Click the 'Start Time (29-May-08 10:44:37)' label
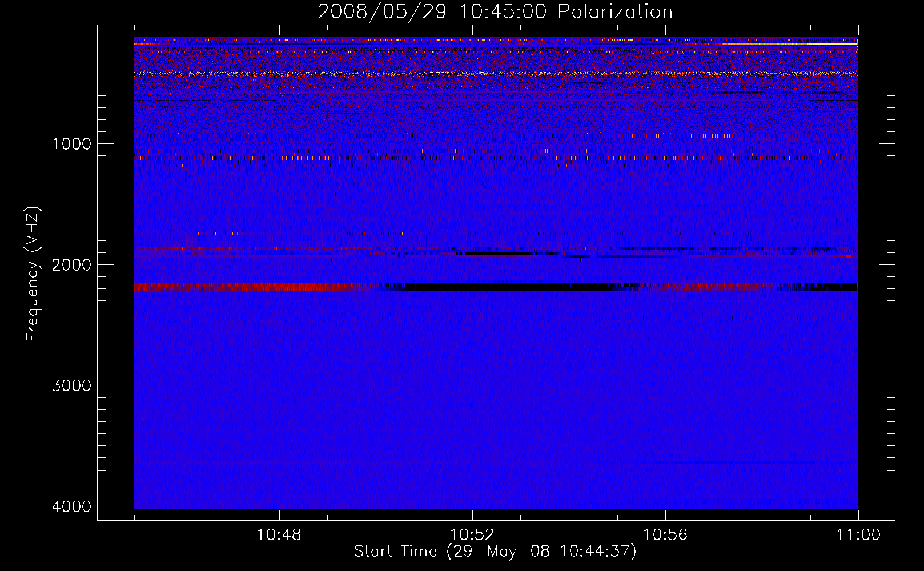This screenshot has width=924, height=571. (x=495, y=552)
